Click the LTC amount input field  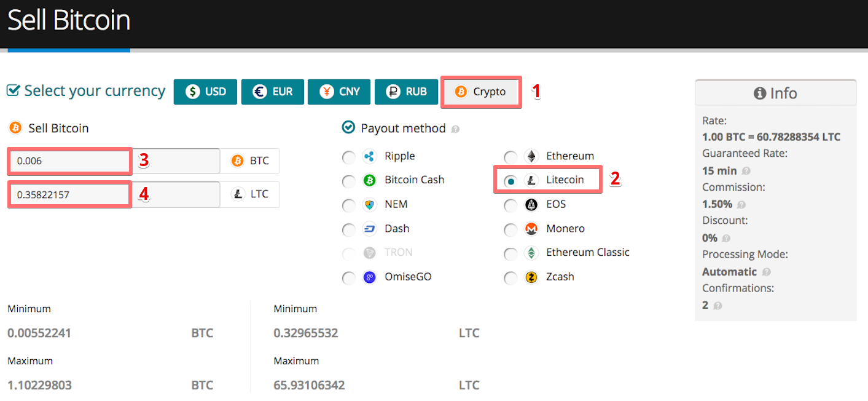coord(114,194)
